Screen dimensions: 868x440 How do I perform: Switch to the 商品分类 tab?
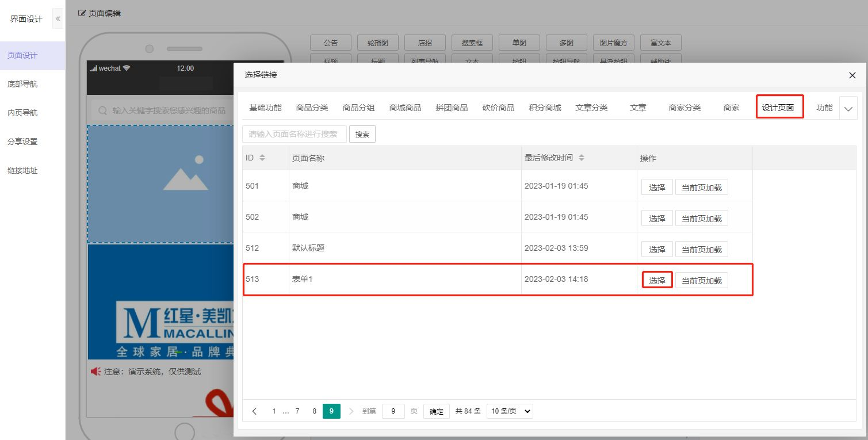[x=312, y=108]
